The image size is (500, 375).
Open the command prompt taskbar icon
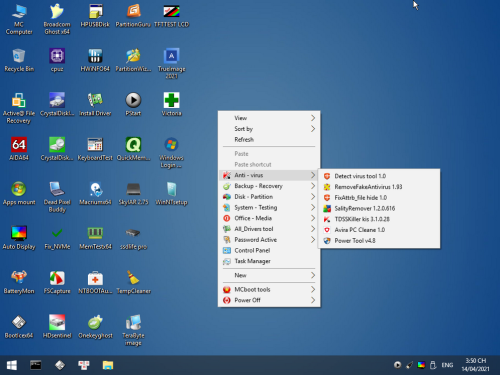click(x=36, y=365)
